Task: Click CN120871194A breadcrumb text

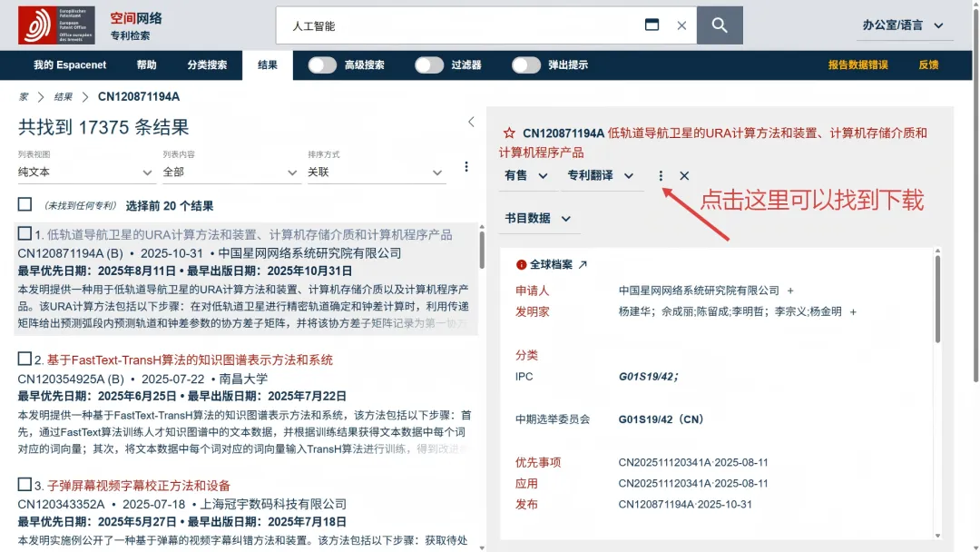Action: point(139,97)
